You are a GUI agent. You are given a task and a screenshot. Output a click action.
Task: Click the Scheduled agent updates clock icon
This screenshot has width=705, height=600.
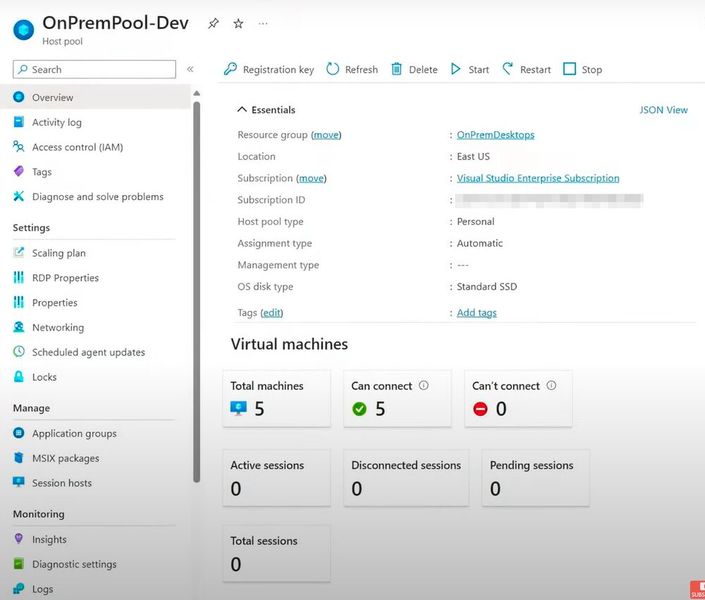(x=18, y=352)
